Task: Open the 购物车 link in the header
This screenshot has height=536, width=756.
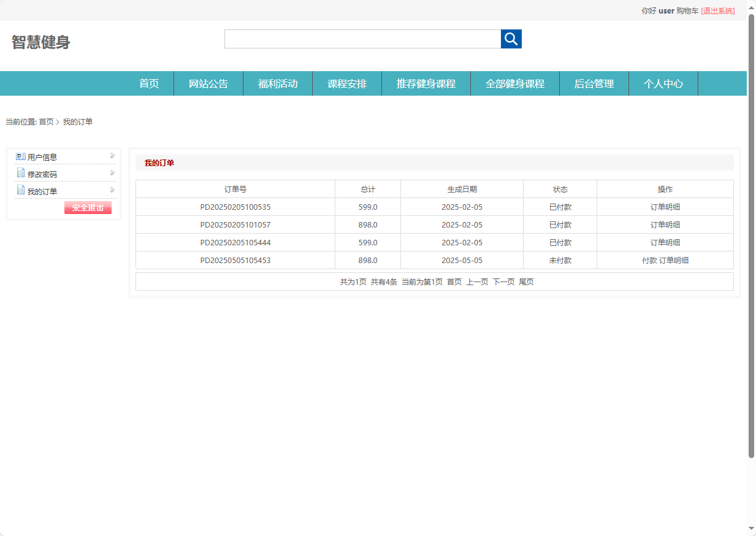Action: pos(687,10)
